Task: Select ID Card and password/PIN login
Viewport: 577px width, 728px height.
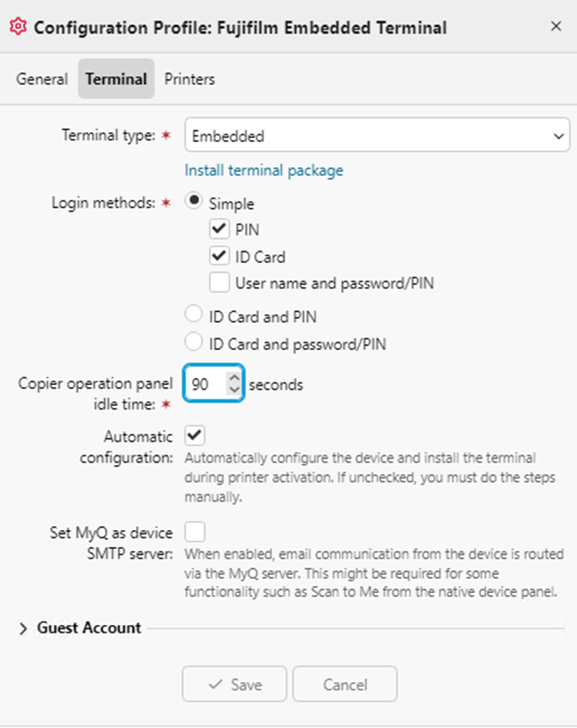Action: tap(195, 342)
